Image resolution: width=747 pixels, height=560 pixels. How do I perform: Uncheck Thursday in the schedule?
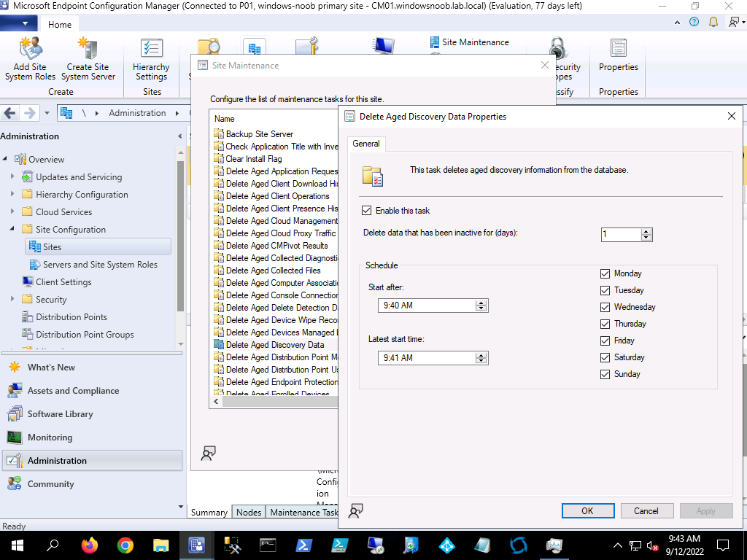click(x=605, y=324)
